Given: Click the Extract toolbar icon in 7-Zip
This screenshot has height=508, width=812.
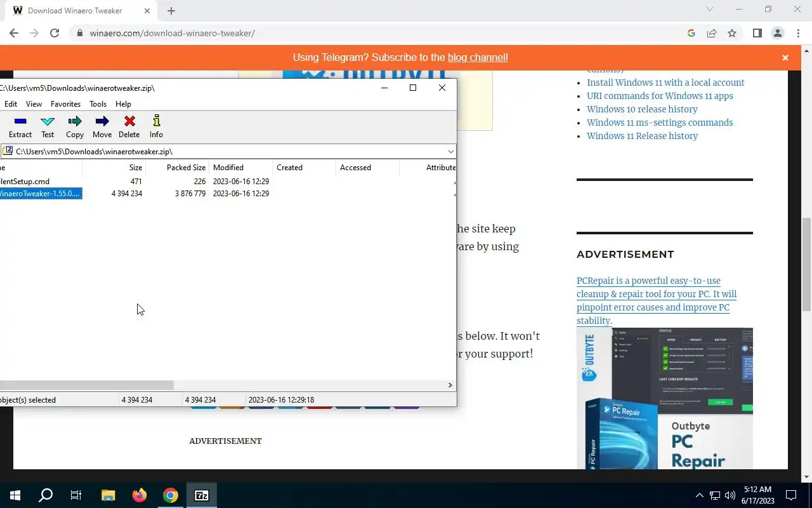Looking at the screenshot, I should point(20,126).
